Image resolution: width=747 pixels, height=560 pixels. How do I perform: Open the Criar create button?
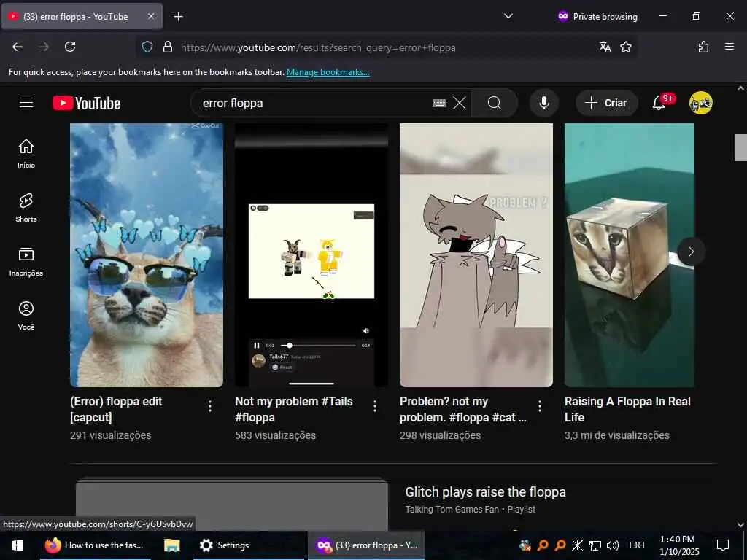[x=606, y=103]
